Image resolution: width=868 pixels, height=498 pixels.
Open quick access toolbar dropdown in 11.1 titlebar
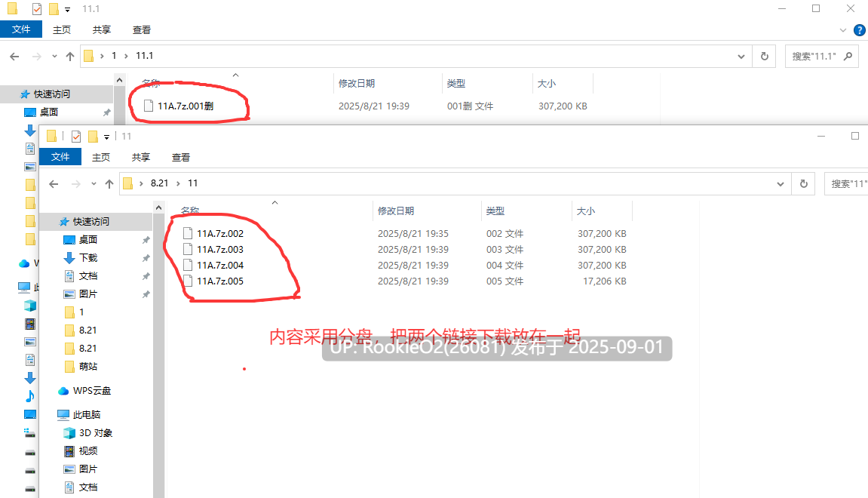pyautogui.click(x=68, y=9)
